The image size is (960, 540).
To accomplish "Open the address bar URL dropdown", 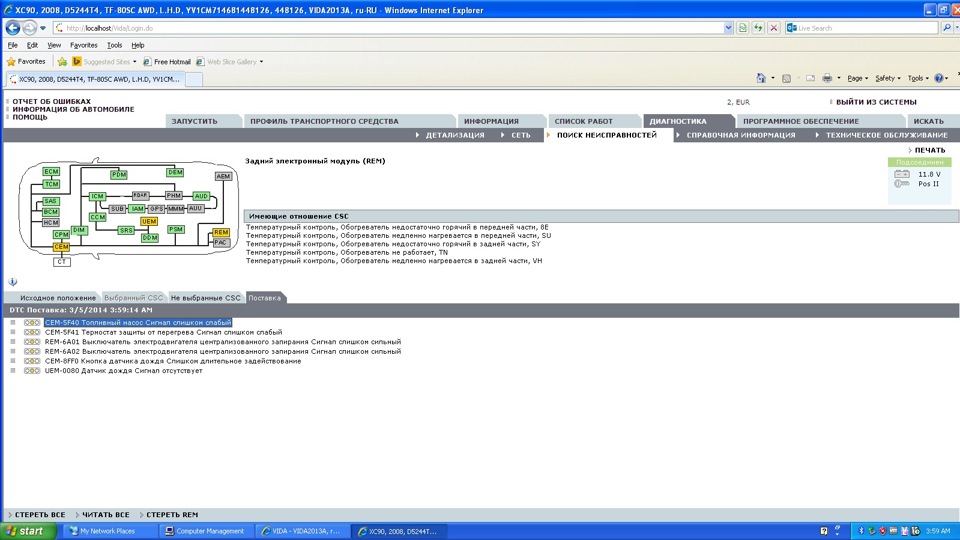I will [x=728, y=28].
